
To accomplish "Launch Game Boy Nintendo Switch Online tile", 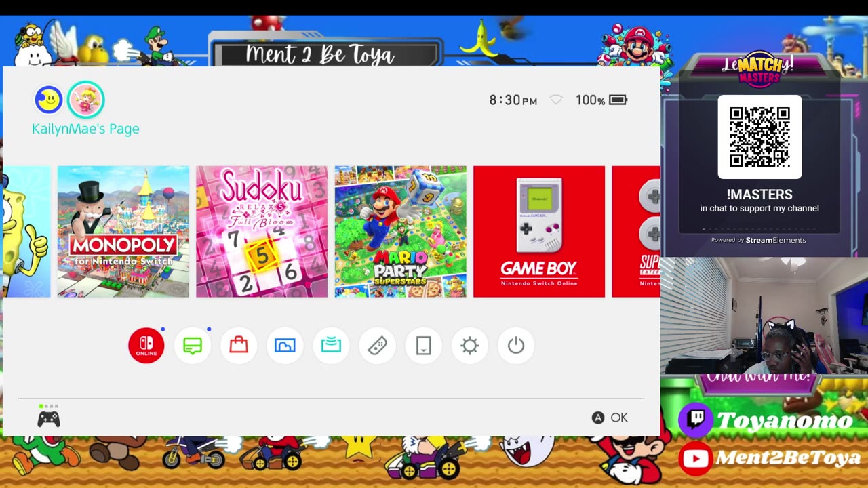I will (539, 231).
